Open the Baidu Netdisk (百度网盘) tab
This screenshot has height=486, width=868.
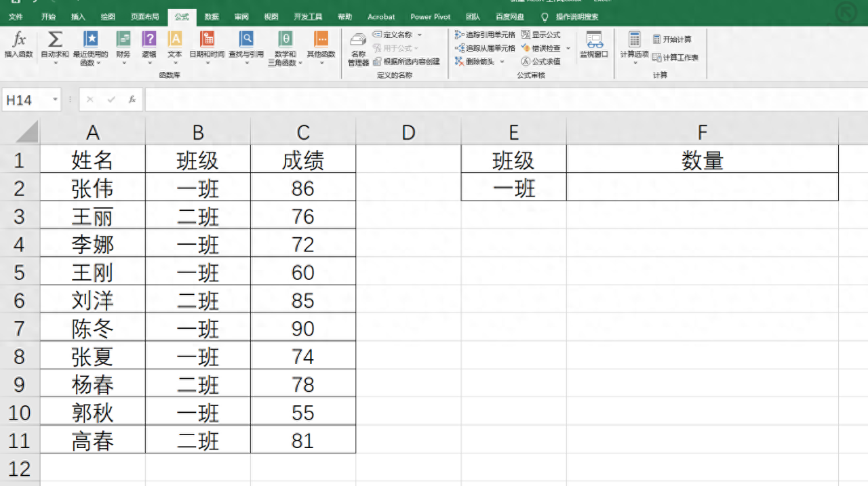pyautogui.click(x=509, y=17)
